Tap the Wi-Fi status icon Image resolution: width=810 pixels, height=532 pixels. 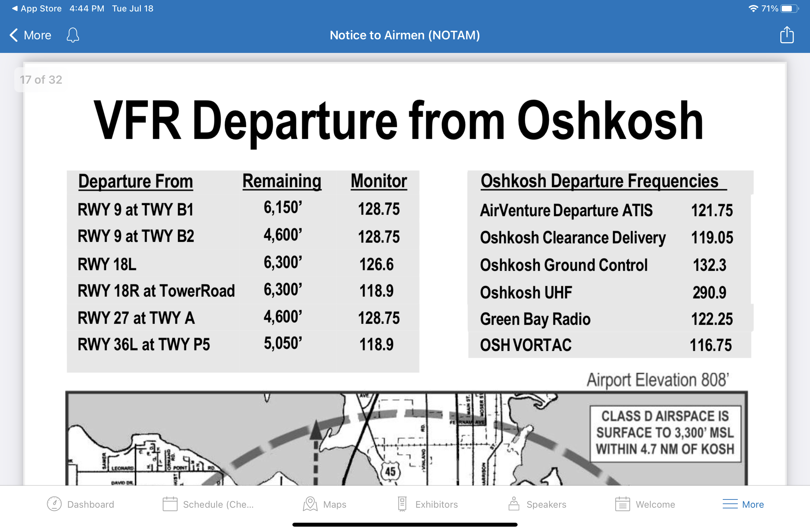tap(753, 8)
